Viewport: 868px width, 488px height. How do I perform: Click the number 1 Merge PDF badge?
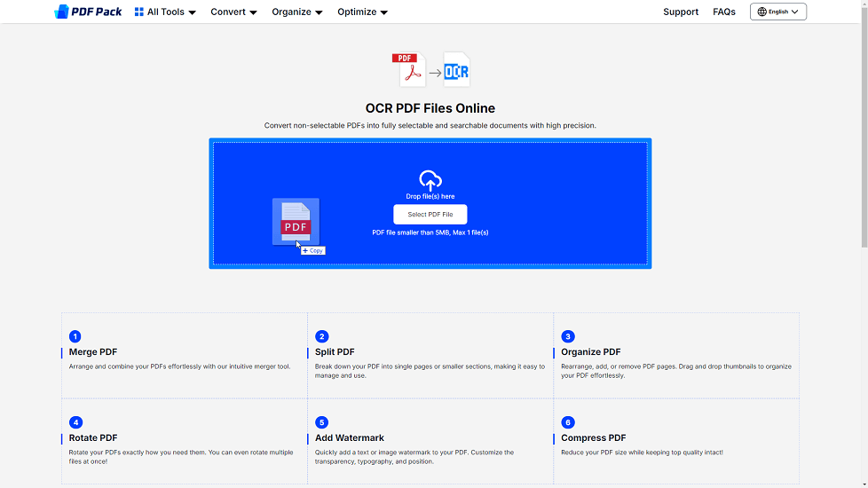point(75,336)
